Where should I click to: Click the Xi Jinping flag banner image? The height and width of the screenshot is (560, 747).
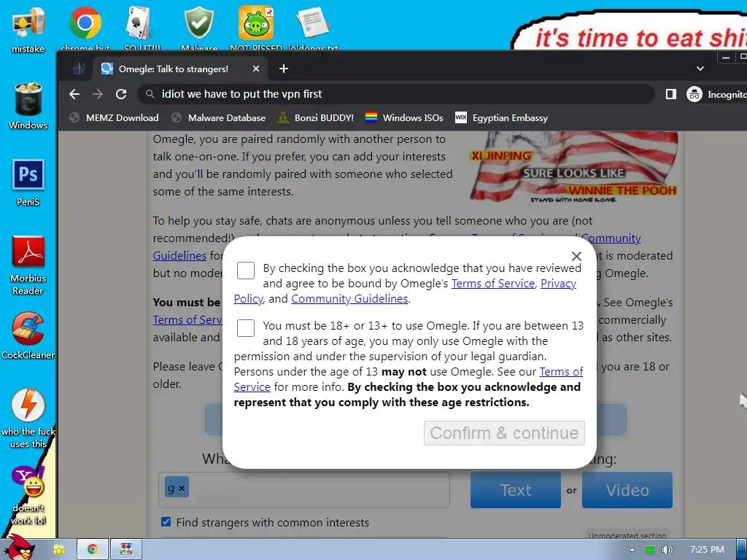tap(573, 168)
